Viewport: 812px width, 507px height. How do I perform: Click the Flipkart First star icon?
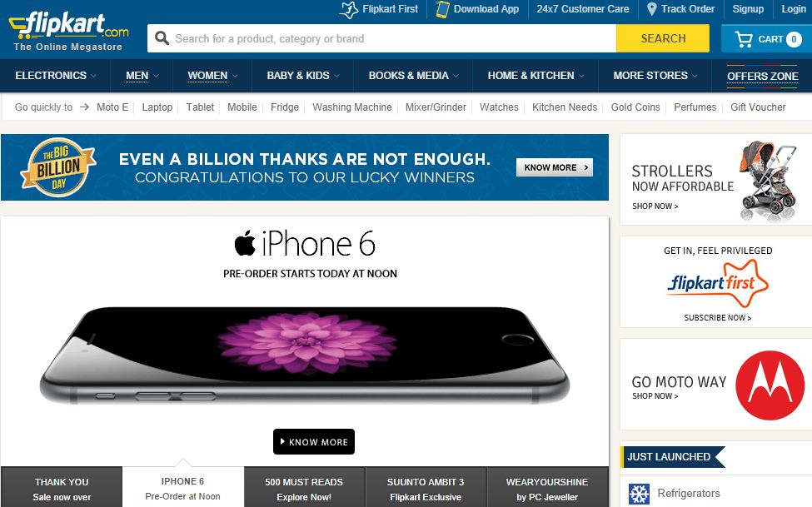tap(348, 9)
